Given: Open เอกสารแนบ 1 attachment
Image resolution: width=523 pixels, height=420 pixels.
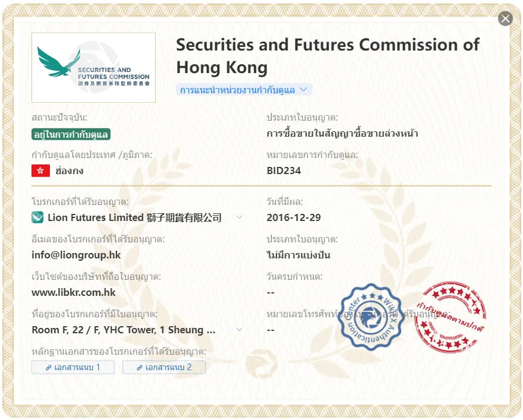Looking at the screenshot, I should coord(73,367).
